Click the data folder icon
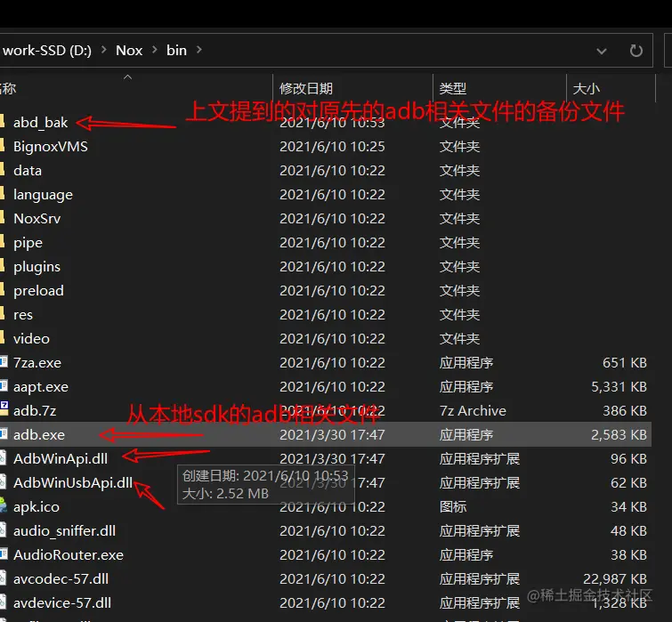 tap(3, 170)
